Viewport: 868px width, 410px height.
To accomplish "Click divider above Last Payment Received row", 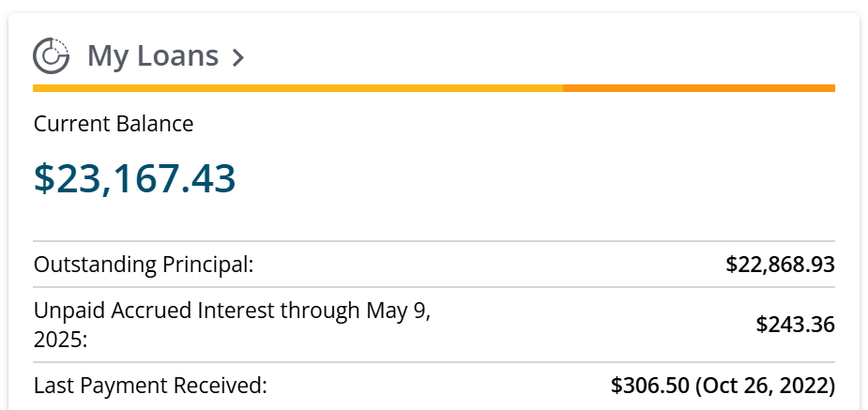I will tap(434, 362).
